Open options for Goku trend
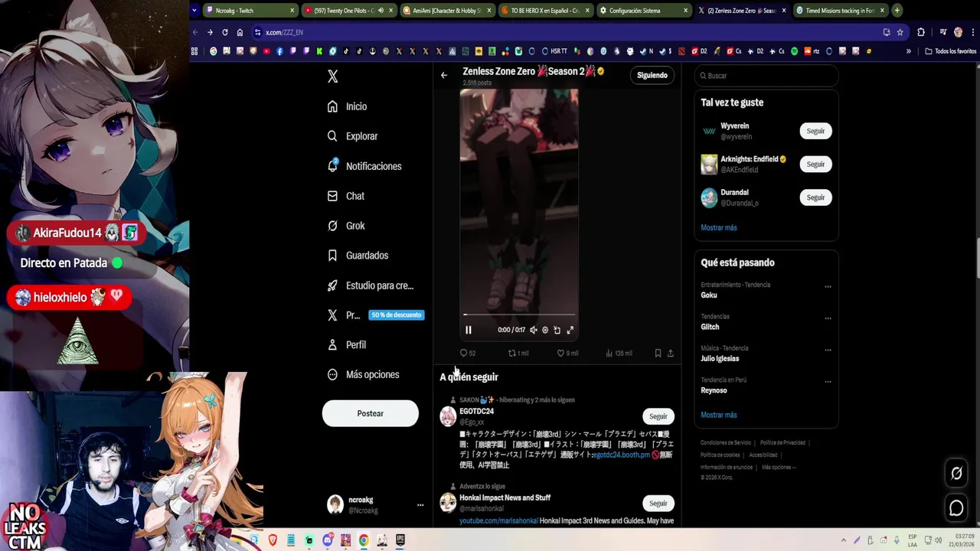The width and height of the screenshot is (980, 551). pyautogui.click(x=828, y=287)
